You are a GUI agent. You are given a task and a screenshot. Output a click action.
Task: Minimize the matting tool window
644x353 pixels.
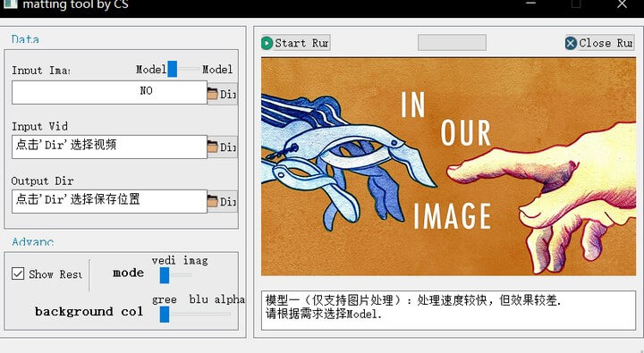coord(531,4)
